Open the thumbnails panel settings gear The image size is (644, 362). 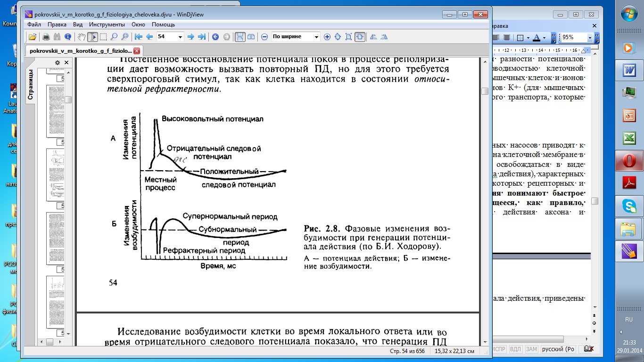[58, 62]
